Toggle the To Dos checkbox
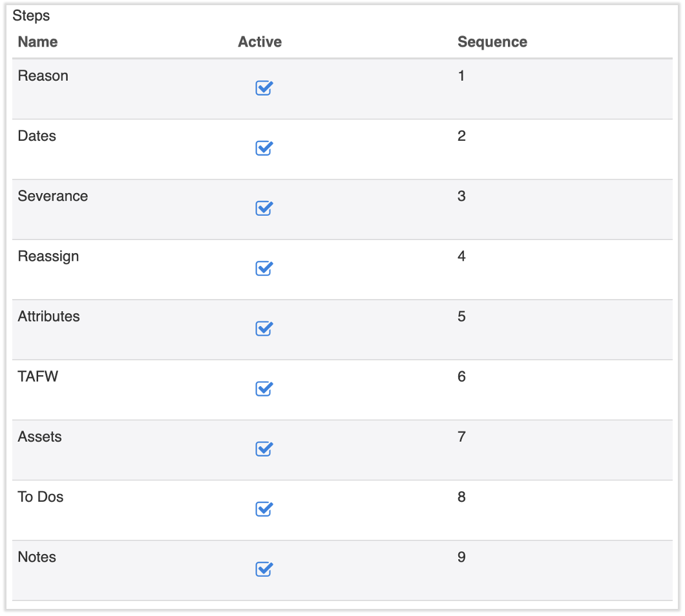This screenshot has width=685, height=616. tap(264, 509)
